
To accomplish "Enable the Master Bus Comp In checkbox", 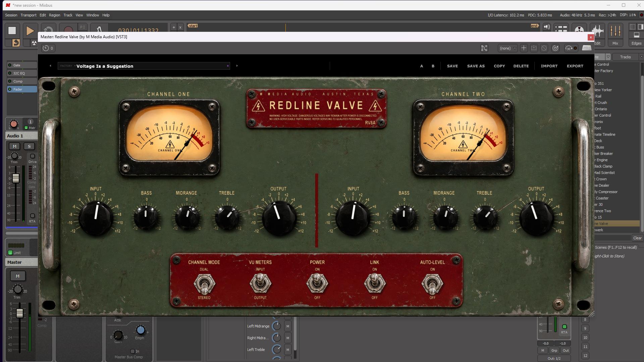I will 132,351.
